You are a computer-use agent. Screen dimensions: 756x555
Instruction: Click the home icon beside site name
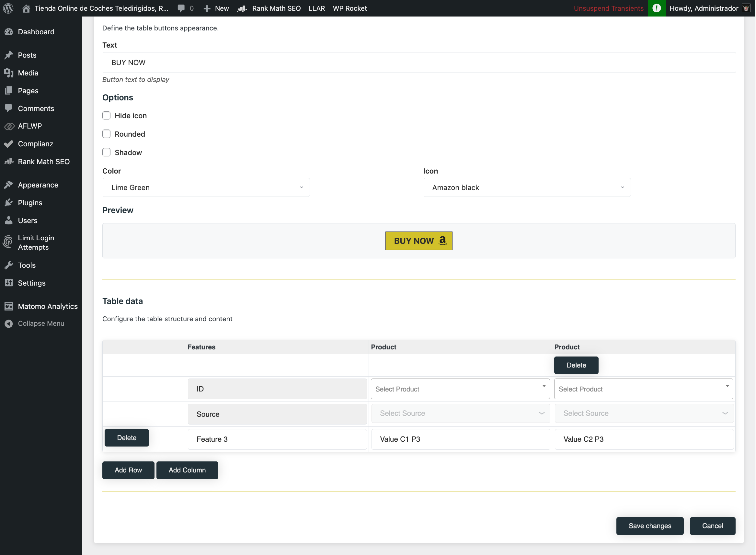[26, 8]
